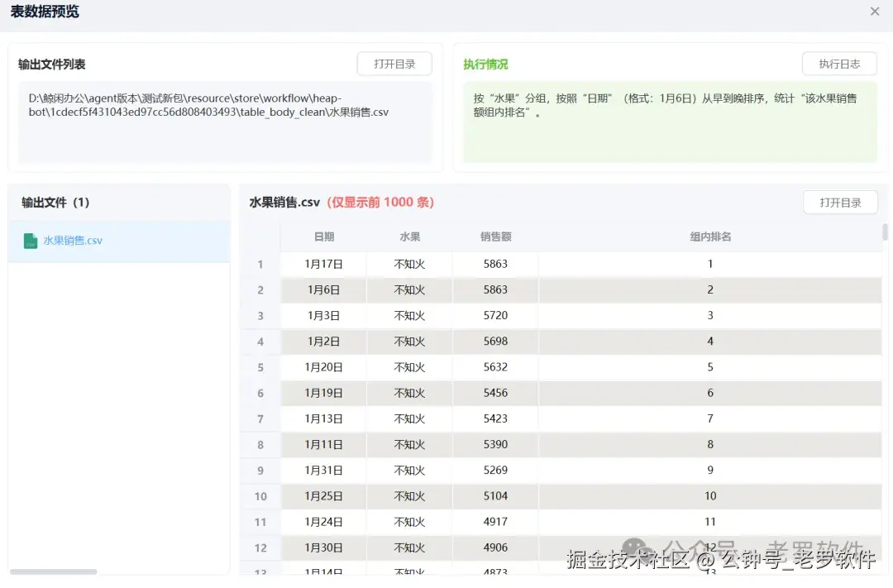The image size is (893, 588).
Task: Click the red 仅显示前 1000 条 notice
Action: (380, 203)
